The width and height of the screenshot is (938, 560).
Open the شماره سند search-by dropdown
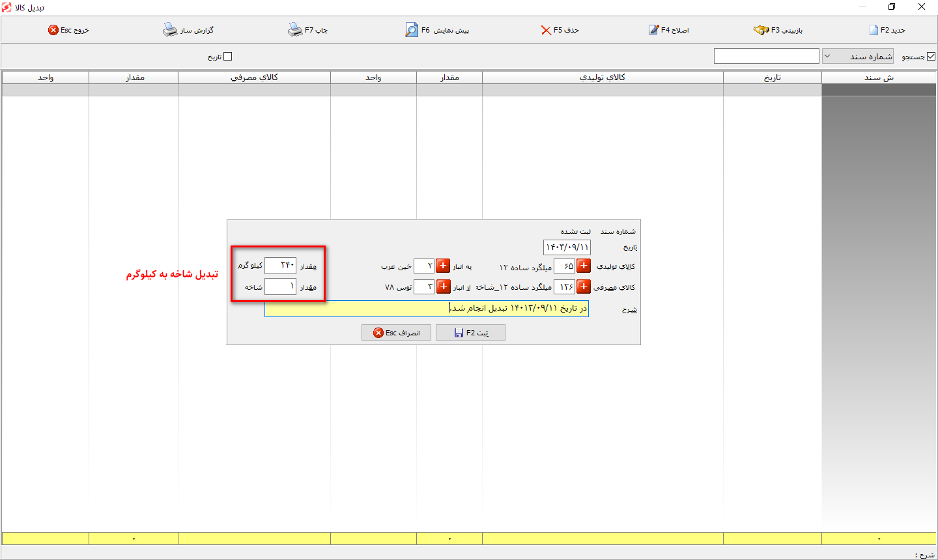(858, 57)
